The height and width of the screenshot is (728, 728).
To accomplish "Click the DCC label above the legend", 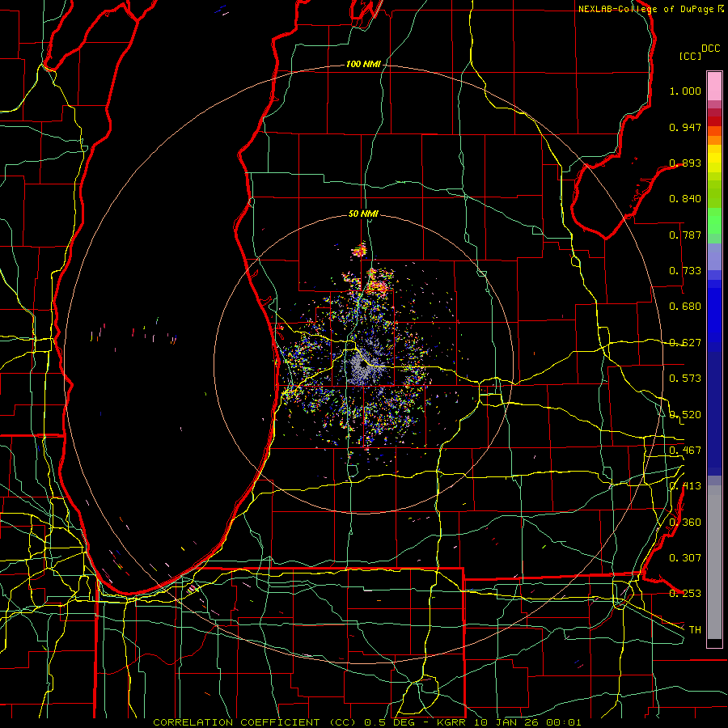I will pos(711,49).
